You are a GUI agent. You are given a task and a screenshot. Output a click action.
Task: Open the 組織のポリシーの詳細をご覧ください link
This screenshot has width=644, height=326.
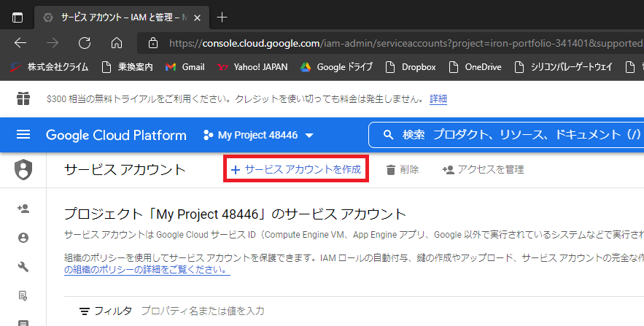click(147, 270)
